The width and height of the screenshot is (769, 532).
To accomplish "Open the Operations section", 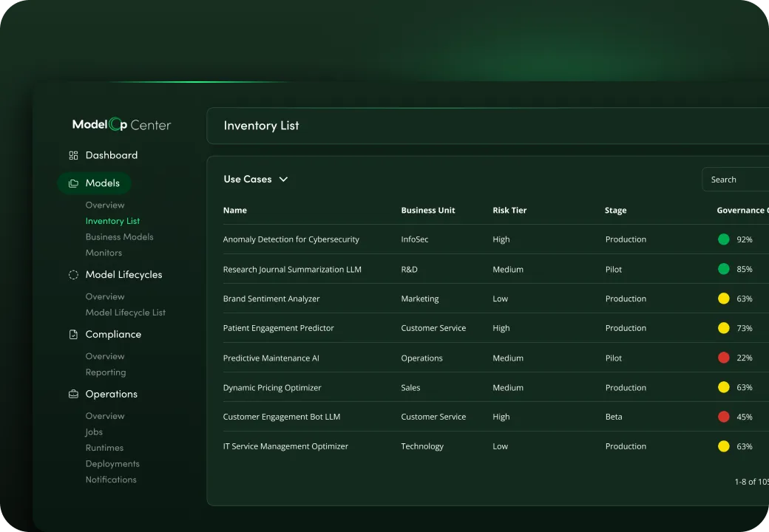I will 112,394.
